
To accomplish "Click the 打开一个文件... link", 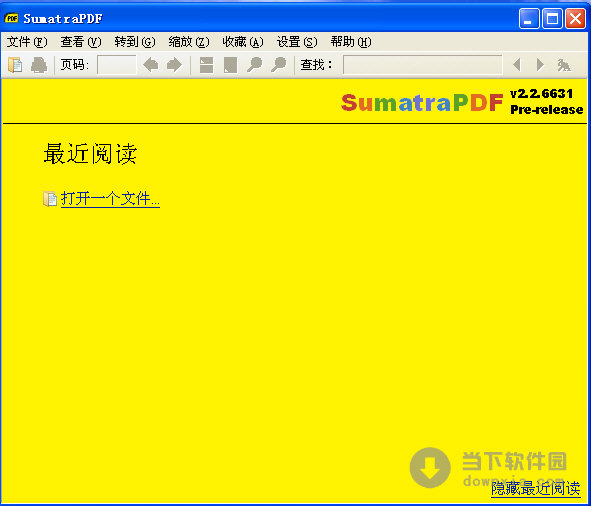I will [110, 199].
